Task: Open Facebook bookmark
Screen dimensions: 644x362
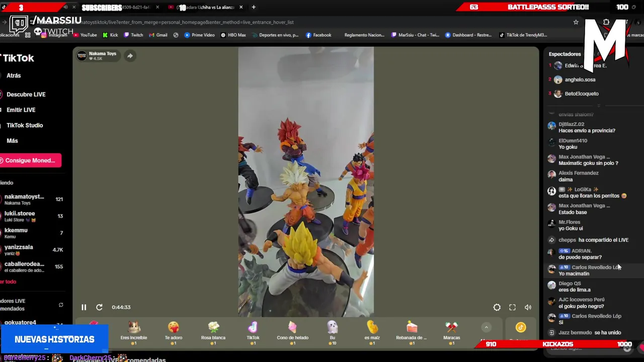Action: point(318,35)
